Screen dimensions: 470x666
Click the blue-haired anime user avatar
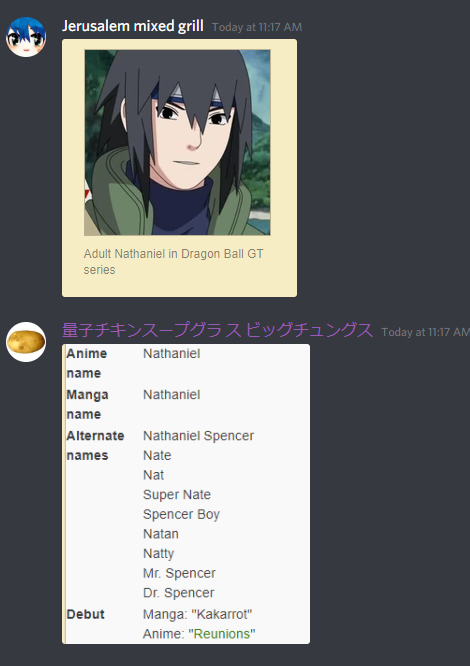[26, 37]
